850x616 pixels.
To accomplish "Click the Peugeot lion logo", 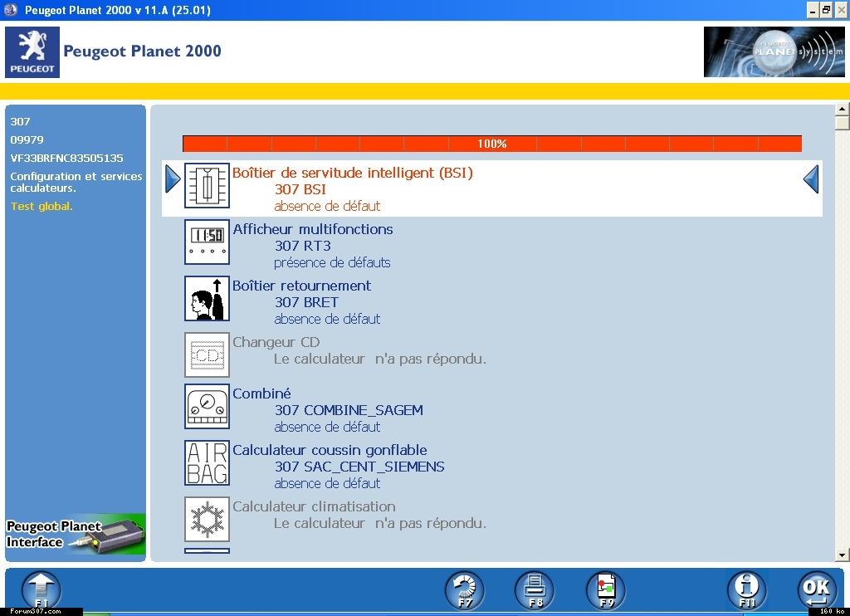I will pos(32,52).
